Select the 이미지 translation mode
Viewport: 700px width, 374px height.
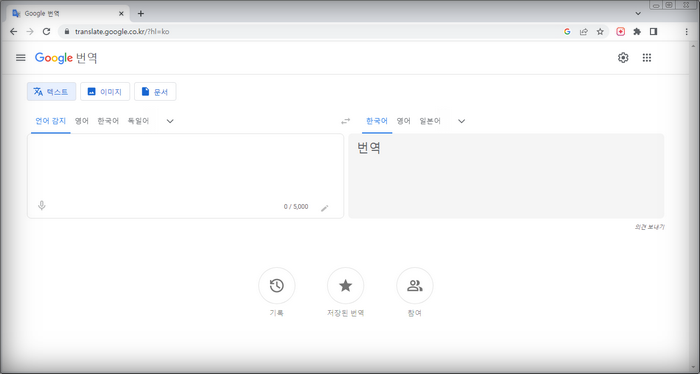pos(105,91)
